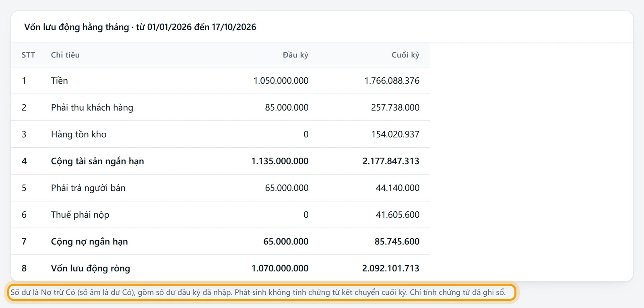Click STT number "8" beside Vốn lưu động ròng
Image resolution: width=644 pixels, height=308 pixels.
[24, 269]
